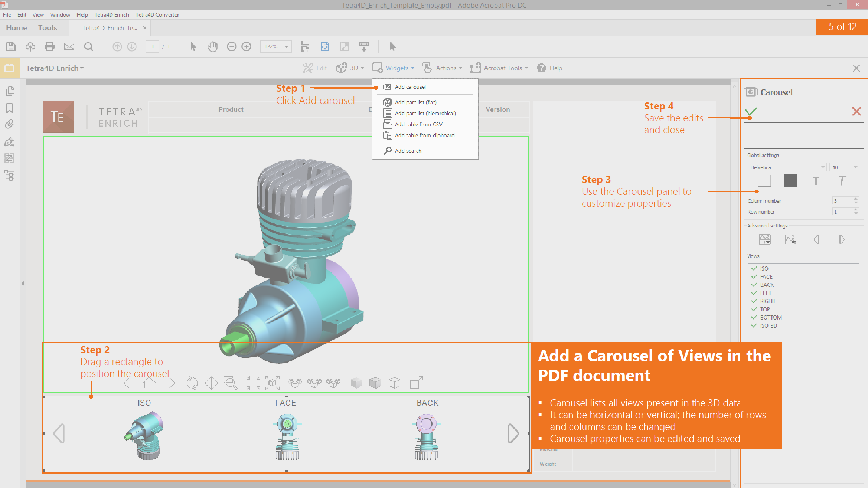Screen dimensions: 868x488
Task: Cancel carousel edits with red X
Action: 856,111
